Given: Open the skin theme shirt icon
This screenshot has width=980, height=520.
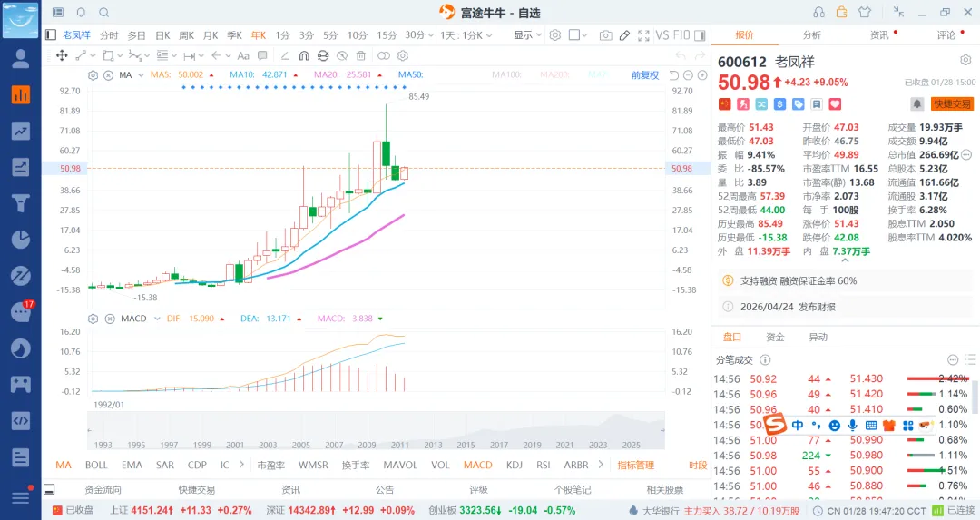Looking at the screenshot, I should (865, 12).
